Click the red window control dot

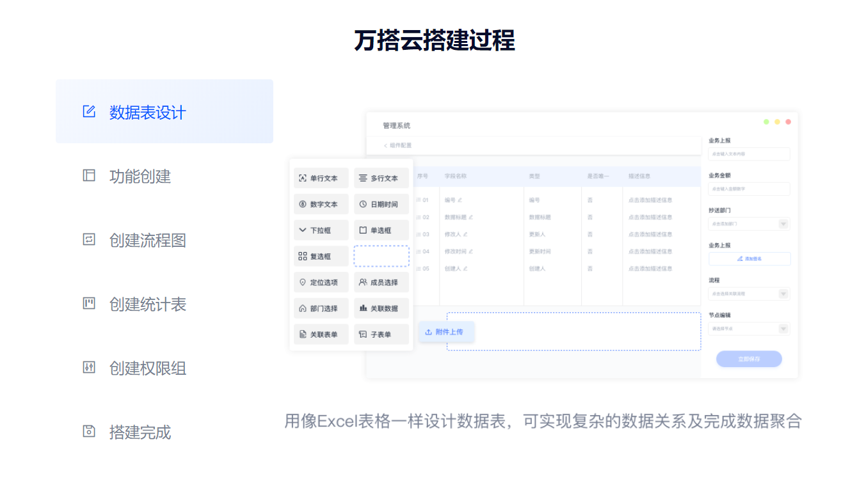click(789, 122)
